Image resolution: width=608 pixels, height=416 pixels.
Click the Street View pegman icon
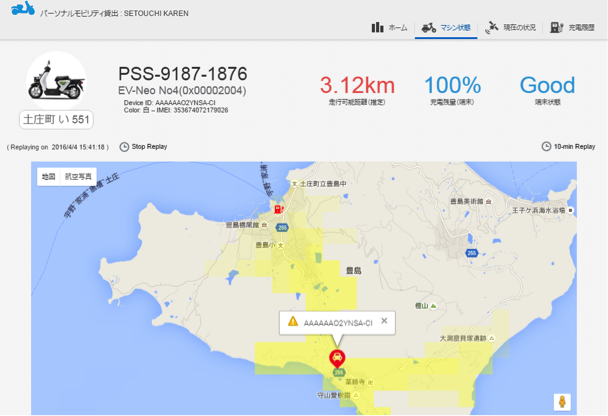pos(562,402)
